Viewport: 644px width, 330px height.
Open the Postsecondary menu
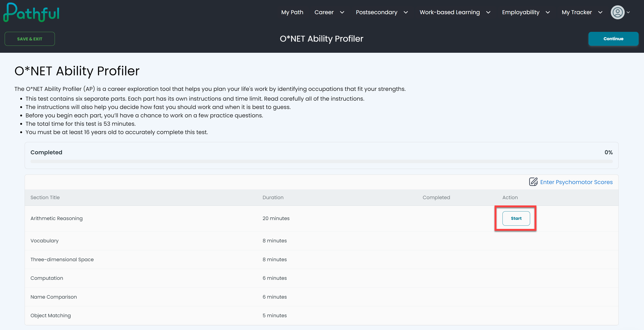(x=376, y=12)
